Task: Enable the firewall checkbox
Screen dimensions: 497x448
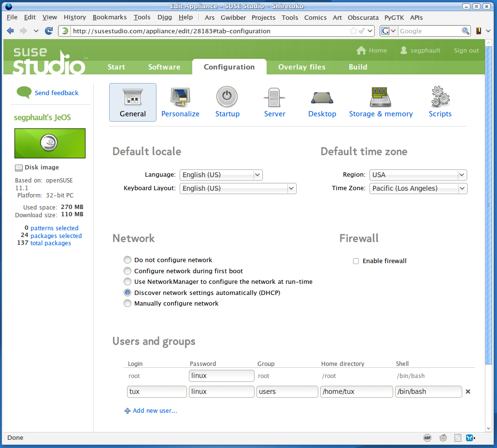Action: click(356, 261)
